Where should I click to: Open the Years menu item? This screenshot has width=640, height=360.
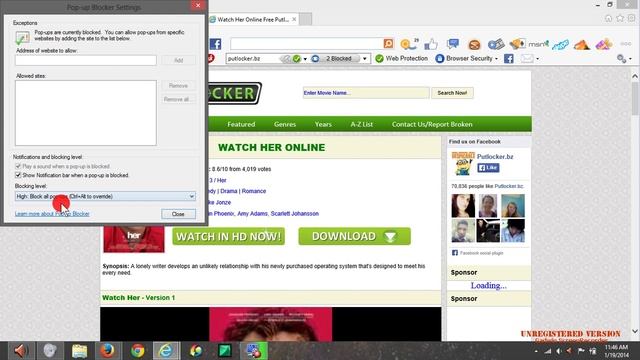pos(323,124)
